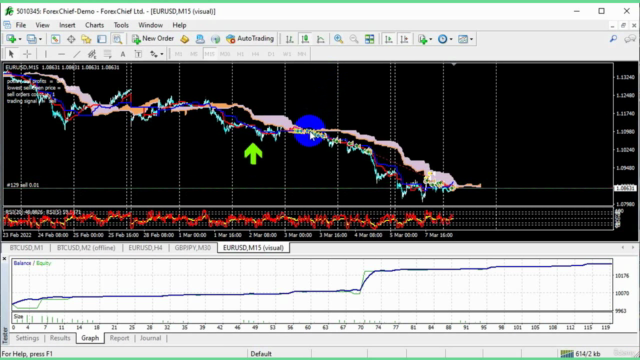Select the Vertical Line drawing tool
The image size is (640, 360).
[46, 54]
